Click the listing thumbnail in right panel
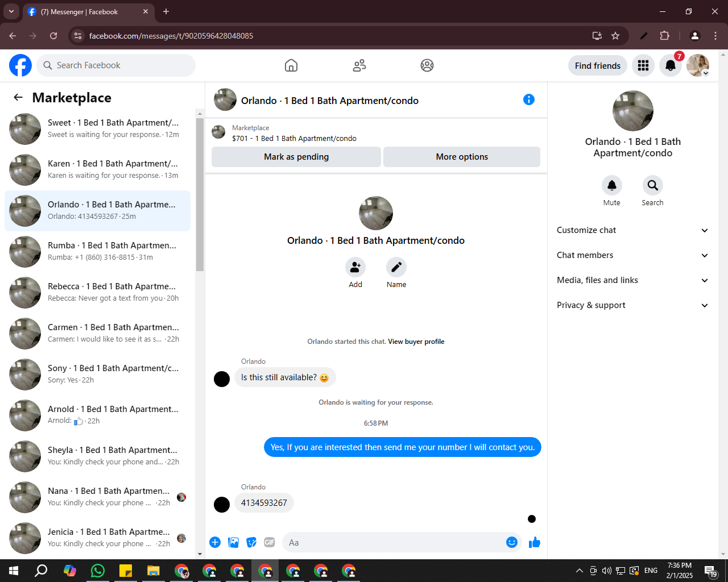The width and height of the screenshot is (728, 582). coord(633,111)
